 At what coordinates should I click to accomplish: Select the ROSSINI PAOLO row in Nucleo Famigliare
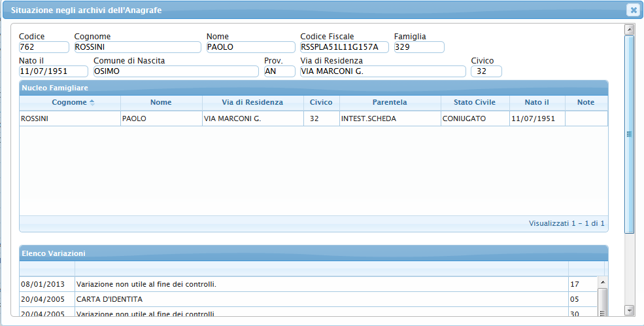tap(313, 118)
